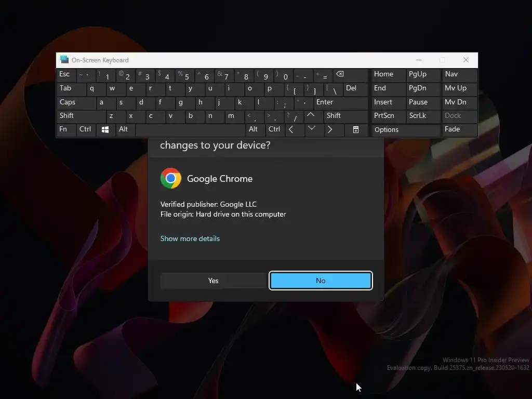532x399 pixels.
Task: Click the number 0 key
Action: [x=283, y=75]
